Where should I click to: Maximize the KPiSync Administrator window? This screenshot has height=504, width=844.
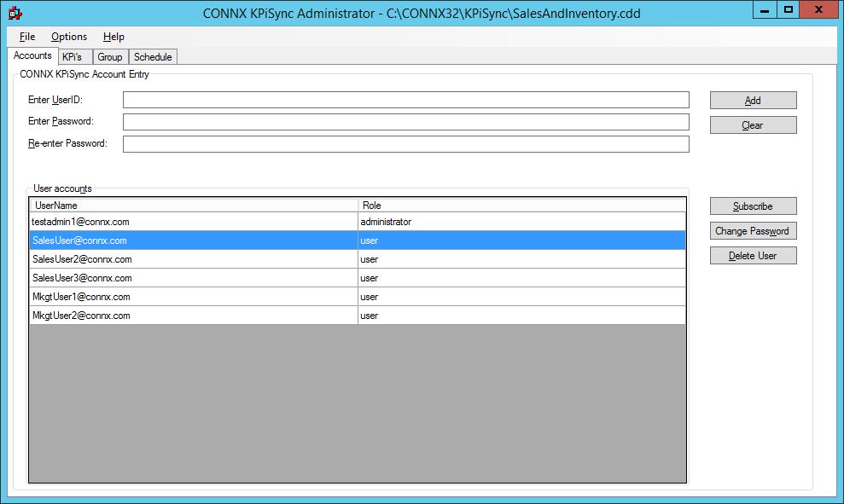[788, 9]
